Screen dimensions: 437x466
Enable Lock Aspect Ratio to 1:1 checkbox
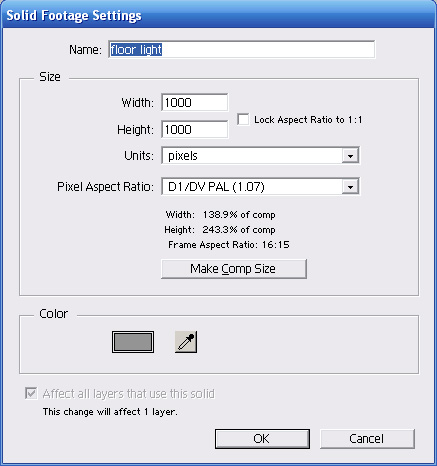(243, 119)
